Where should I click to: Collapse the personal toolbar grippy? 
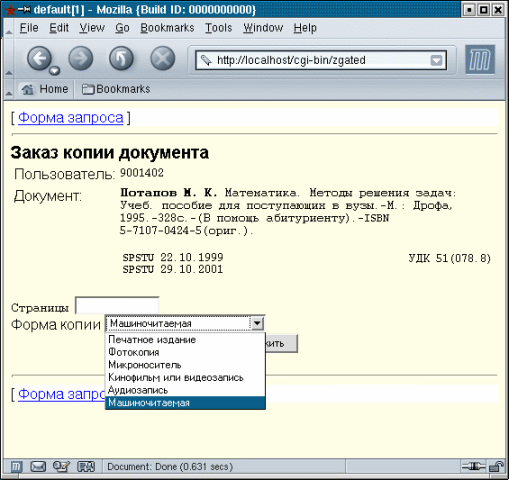pyautogui.click(x=9, y=89)
